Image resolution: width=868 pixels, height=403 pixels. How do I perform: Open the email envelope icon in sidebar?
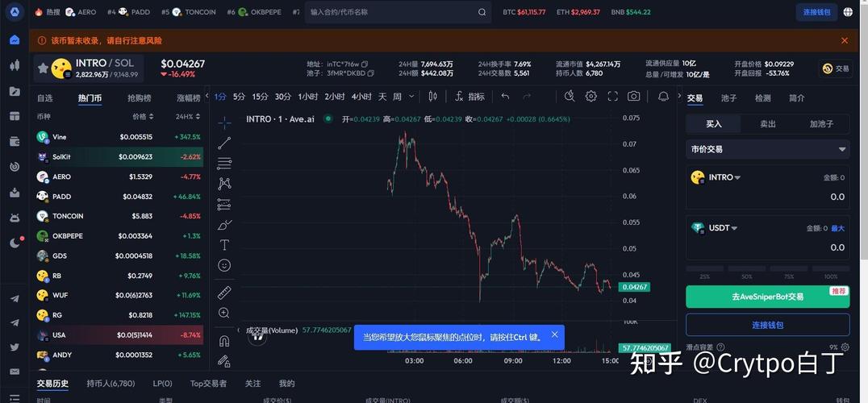pyautogui.click(x=15, y=372)
